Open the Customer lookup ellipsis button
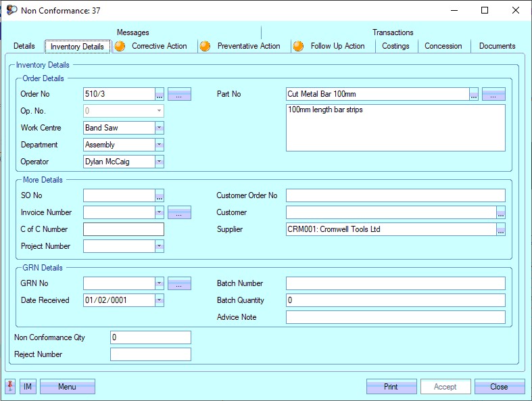 [x=500, y=213]
